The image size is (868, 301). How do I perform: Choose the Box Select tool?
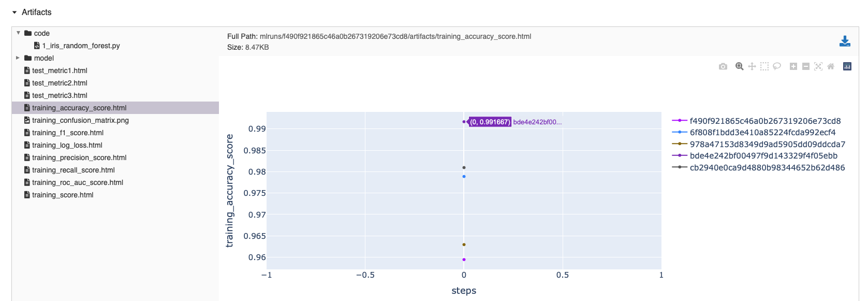(x=764, y=66)
